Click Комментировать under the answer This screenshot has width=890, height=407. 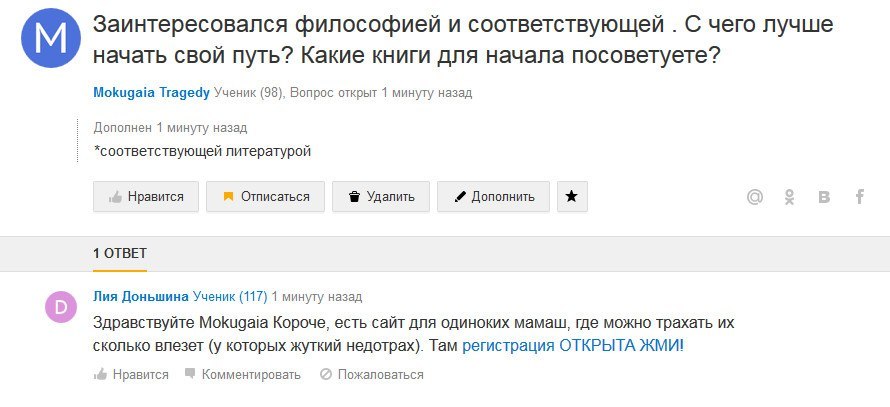pos(243,375)
